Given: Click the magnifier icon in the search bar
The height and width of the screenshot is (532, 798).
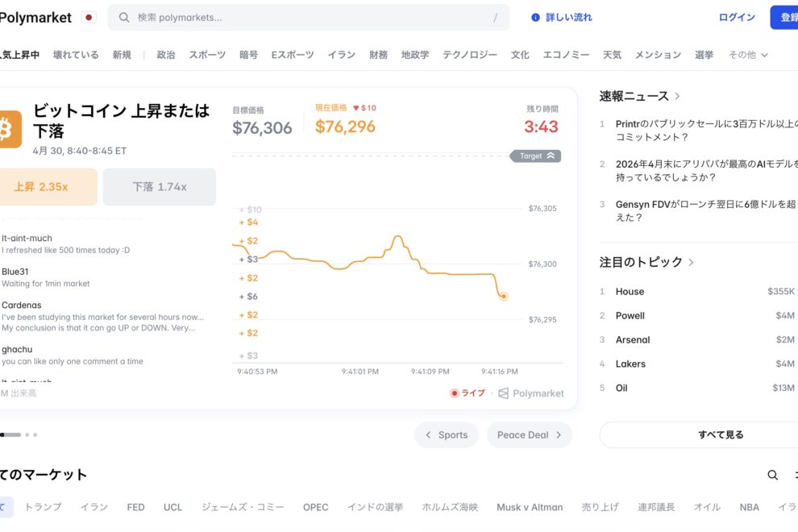Looking at the screenshot, I should [x=123, y=17].
